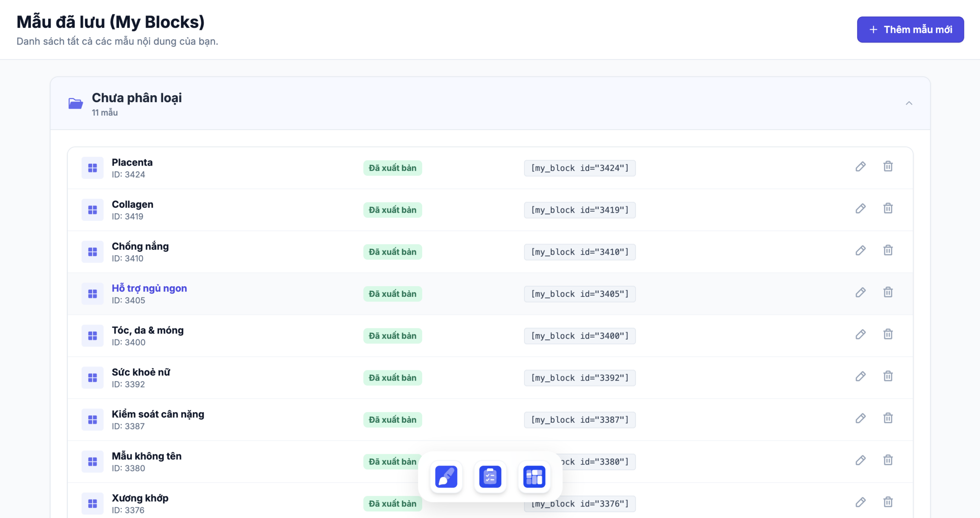
Task: Select shortcode [my_block id="3387"]
Action: [580, 420]
